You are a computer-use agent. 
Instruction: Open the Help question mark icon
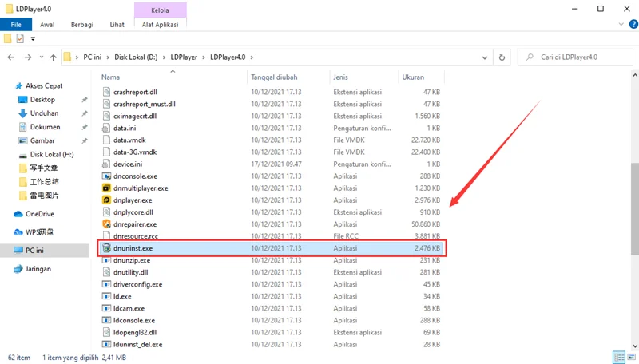[x=633, y=24]
